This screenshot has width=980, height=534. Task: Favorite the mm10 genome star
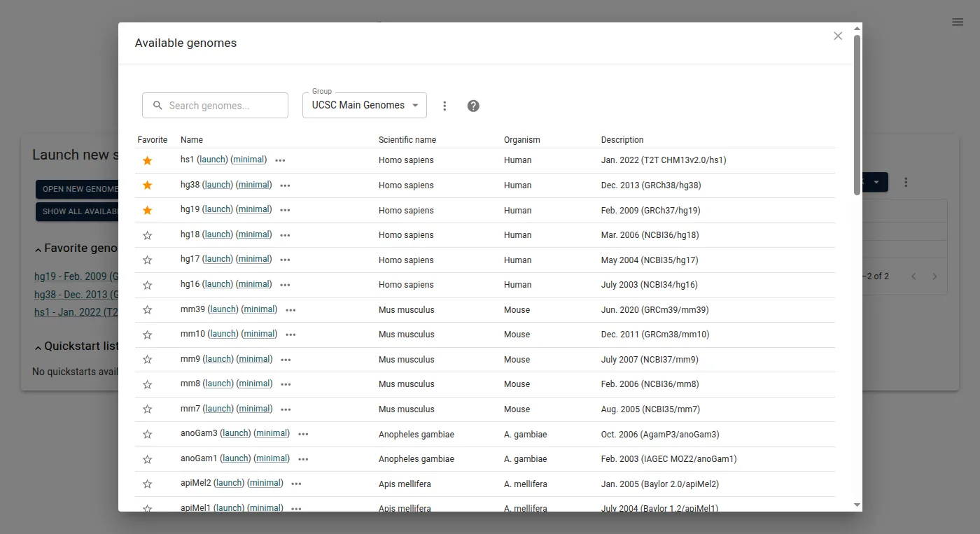[147, 335]
